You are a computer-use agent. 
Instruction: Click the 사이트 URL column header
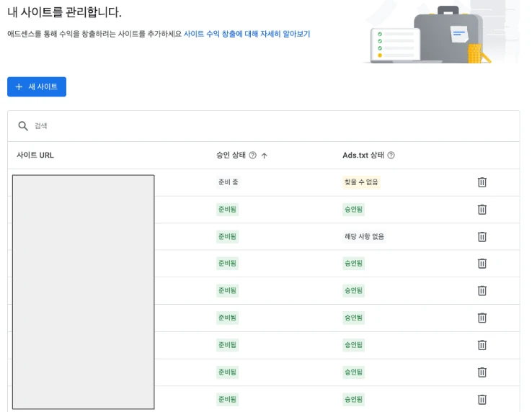pyautogui.click(x=35, y=156)
